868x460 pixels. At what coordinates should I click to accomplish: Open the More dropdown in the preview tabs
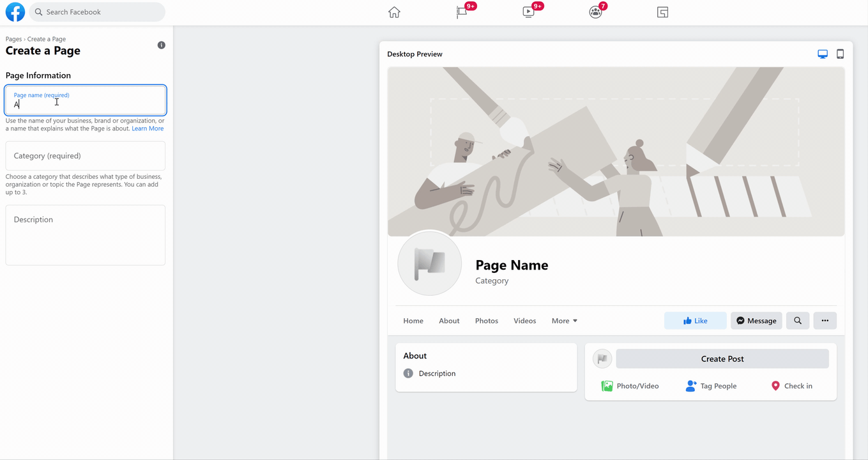point(563,320)
